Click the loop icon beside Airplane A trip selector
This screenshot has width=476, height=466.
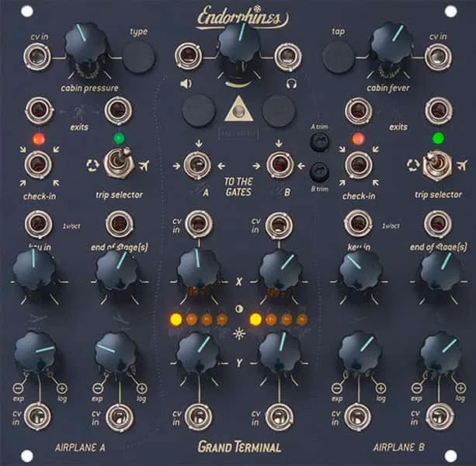(92, 165)
